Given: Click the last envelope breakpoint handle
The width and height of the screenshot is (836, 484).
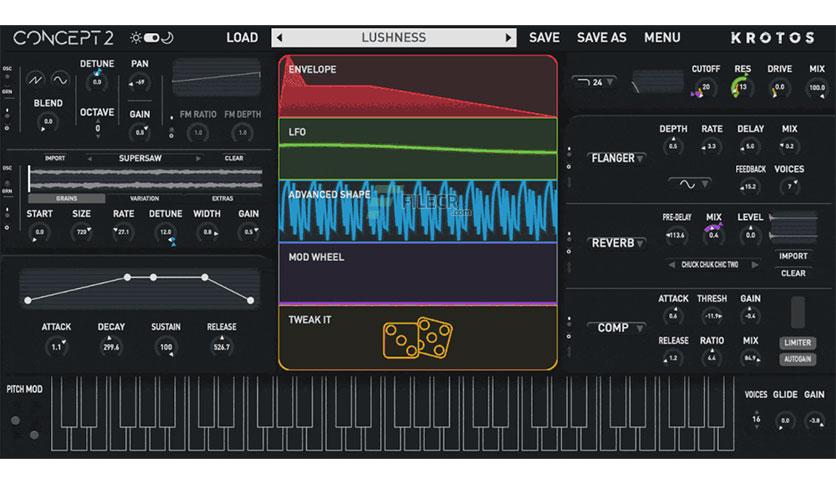Looking at the screenshot, I should tap(251, 301).
